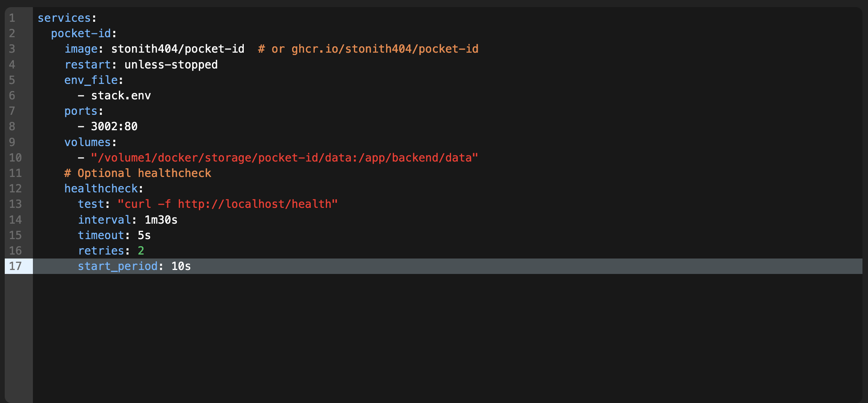This screenshot has width=868, height=403.
Task: Click the start_period value 10s
Action: (x=181, y=266)
